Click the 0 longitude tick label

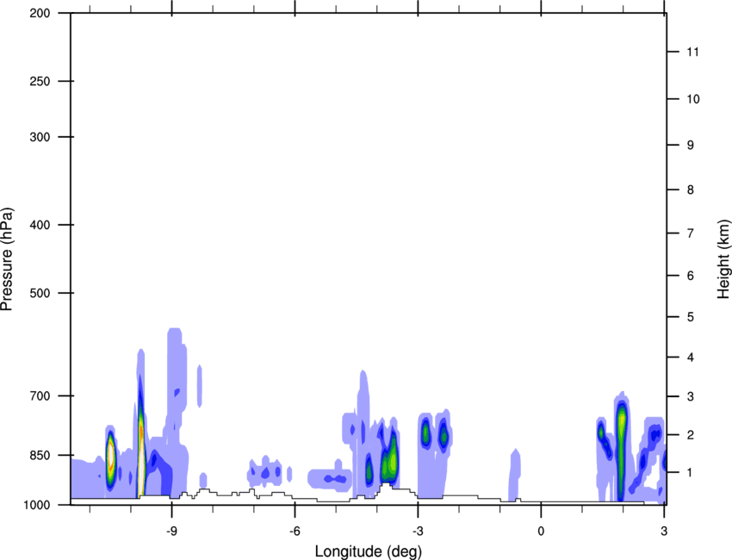tap(541, 531)
